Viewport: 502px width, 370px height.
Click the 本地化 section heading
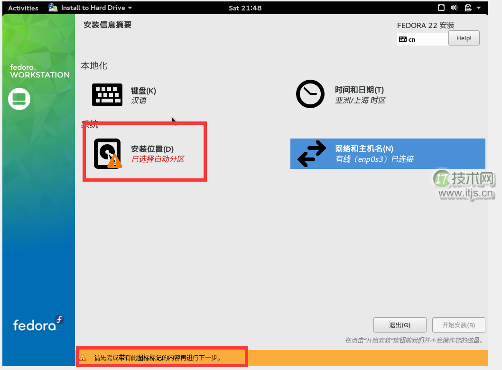[94, 66]
